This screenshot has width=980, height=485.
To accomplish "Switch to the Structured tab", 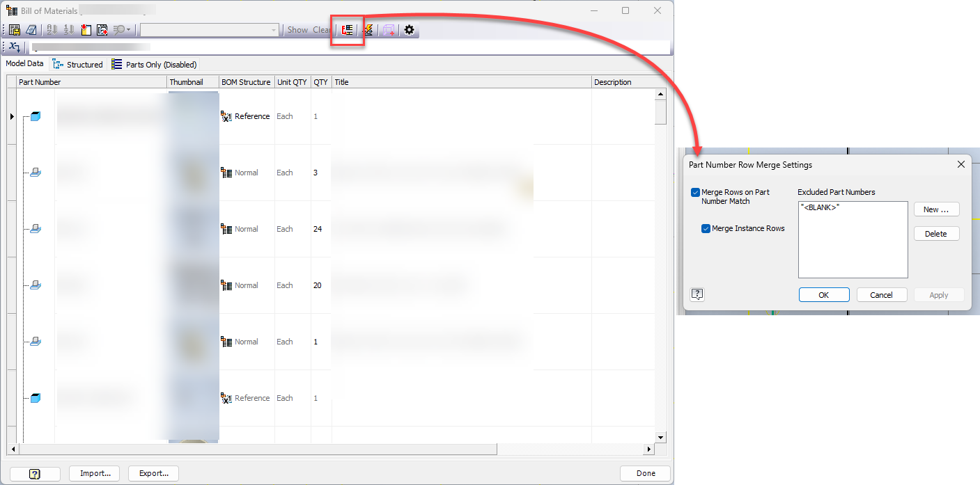I will tap(78, 64).
